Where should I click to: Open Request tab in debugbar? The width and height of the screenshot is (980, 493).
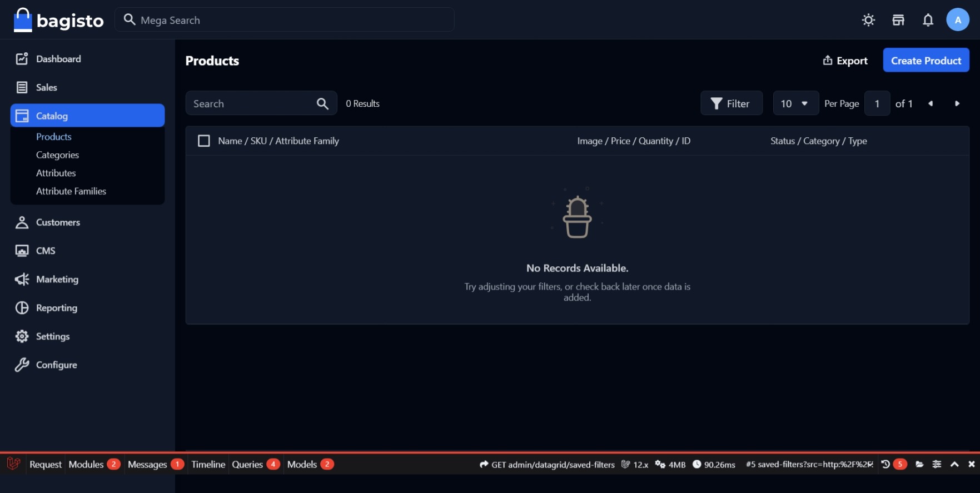(x=46, y=465)
